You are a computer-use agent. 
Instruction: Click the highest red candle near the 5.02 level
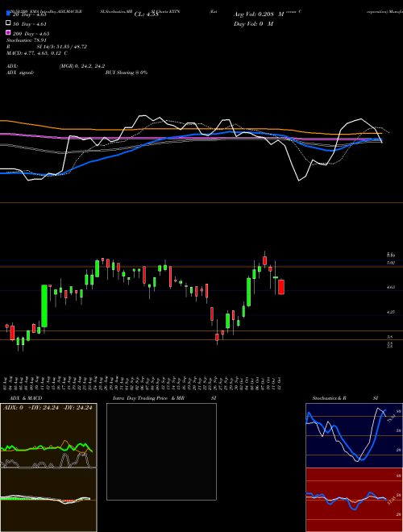pyautogui.click(x=264, y=260)
